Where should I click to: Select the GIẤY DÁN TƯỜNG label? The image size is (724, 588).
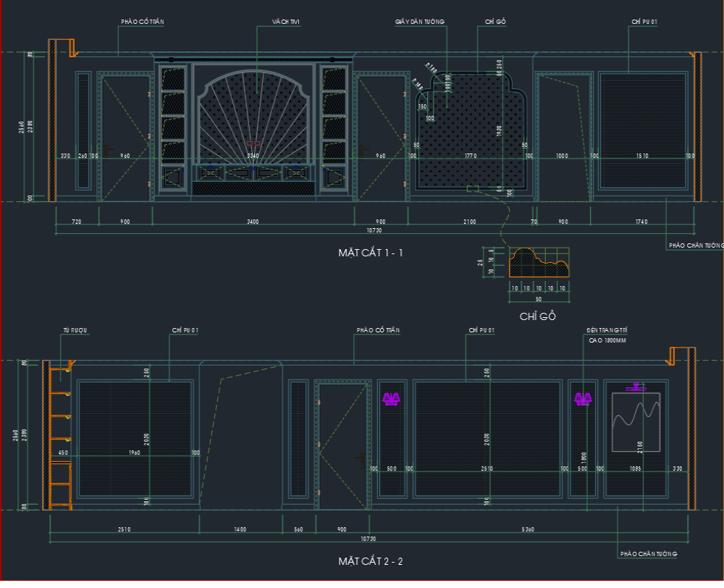click(x=420, y=22)
